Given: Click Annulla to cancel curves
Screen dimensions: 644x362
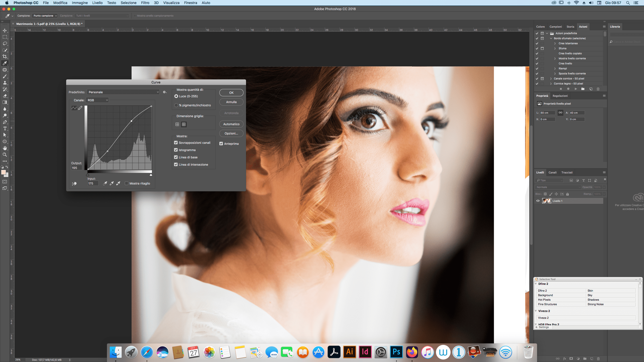Looking at the screenshot, I should tap(231, 102).
